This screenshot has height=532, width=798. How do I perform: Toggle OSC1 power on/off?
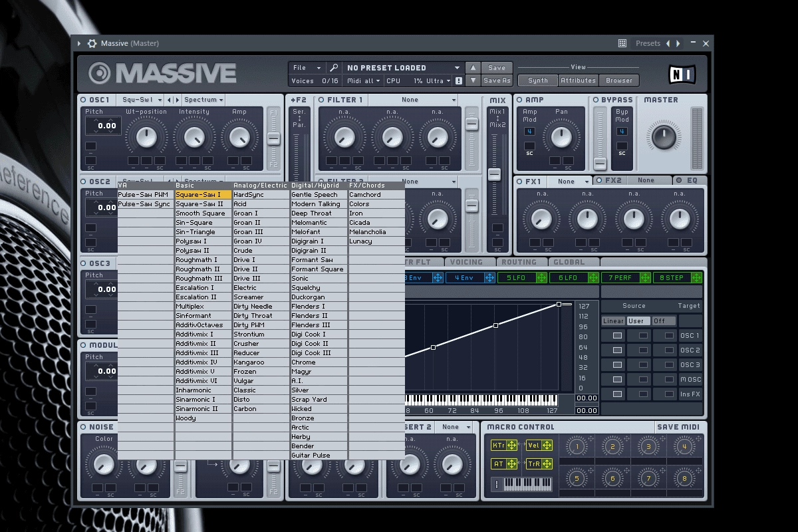[x=84, y=100]
